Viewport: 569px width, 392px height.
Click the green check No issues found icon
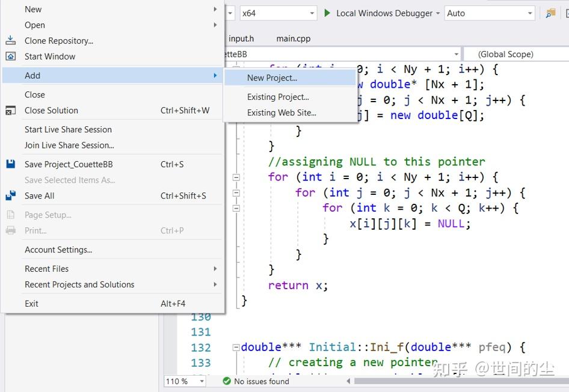(227, 381)
